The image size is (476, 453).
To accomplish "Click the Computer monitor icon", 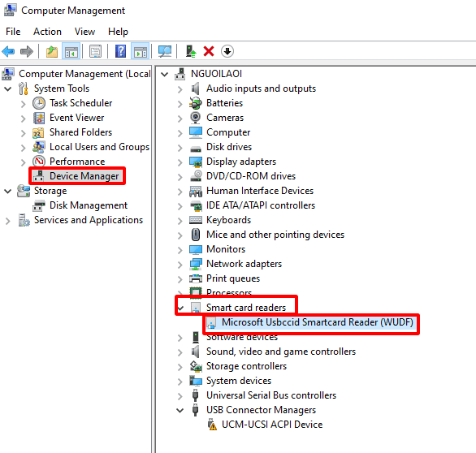I will pyautogui.click(x=196, y=132).
